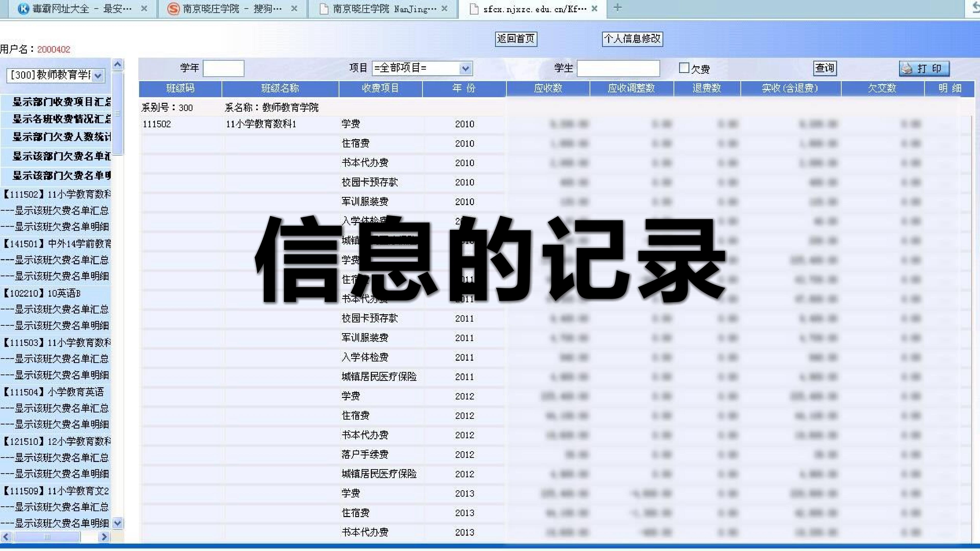Click the printer icon on 打印 button
980x551 pixels.
(x=907, y=68)
